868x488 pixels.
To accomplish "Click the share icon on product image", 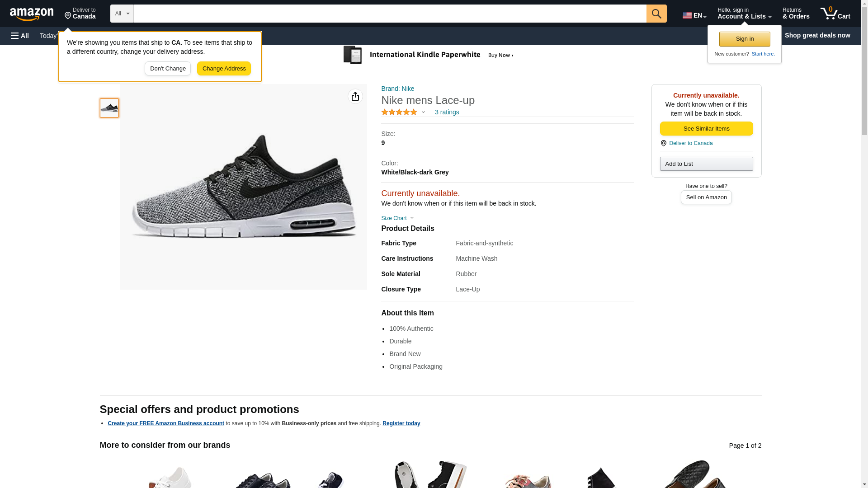I will pos(355,96).
